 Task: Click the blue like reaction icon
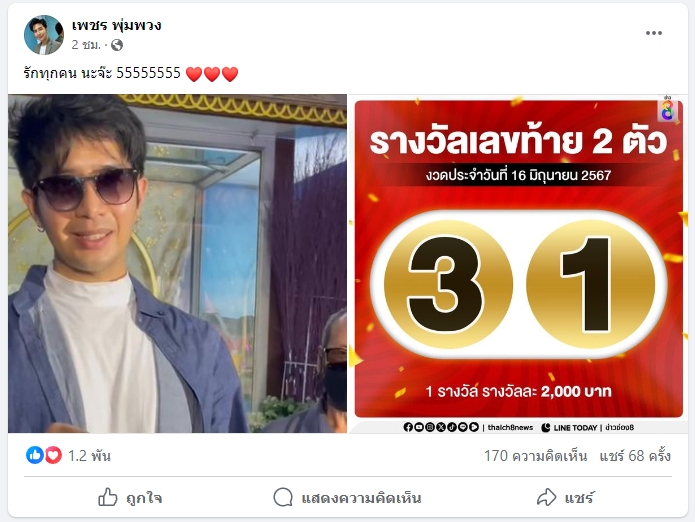coord(35,455)
